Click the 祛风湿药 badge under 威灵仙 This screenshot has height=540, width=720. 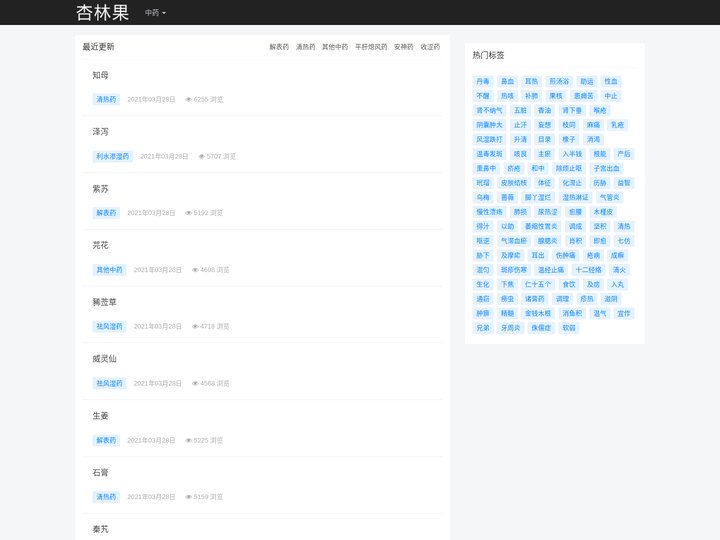coord(109,383)
